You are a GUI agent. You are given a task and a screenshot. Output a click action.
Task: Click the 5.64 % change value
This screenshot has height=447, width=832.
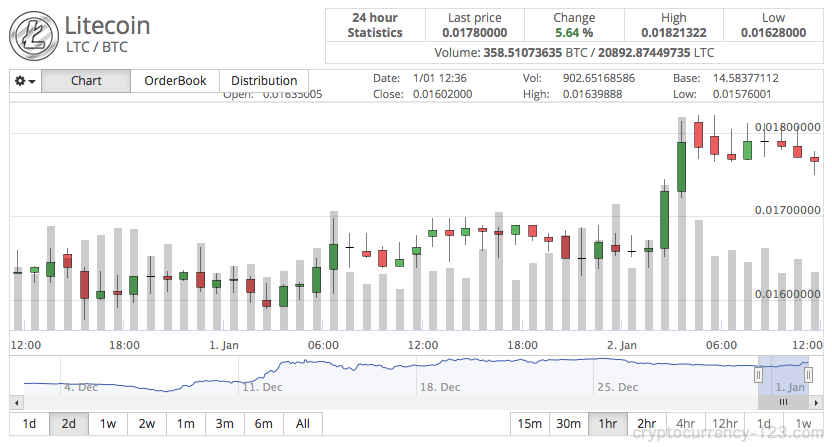point(574,33)
